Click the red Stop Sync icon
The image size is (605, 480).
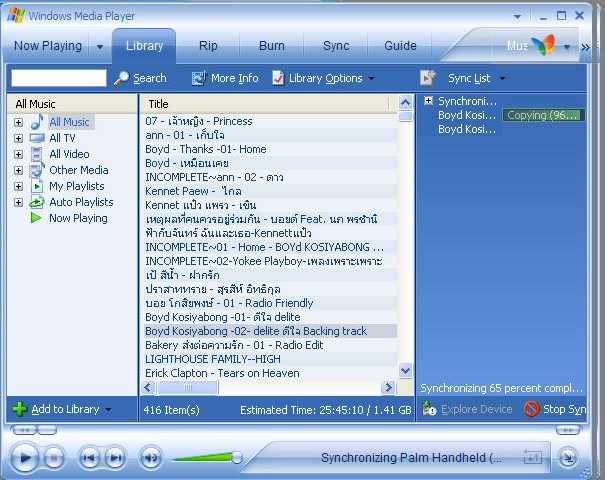tap(531, 409)
